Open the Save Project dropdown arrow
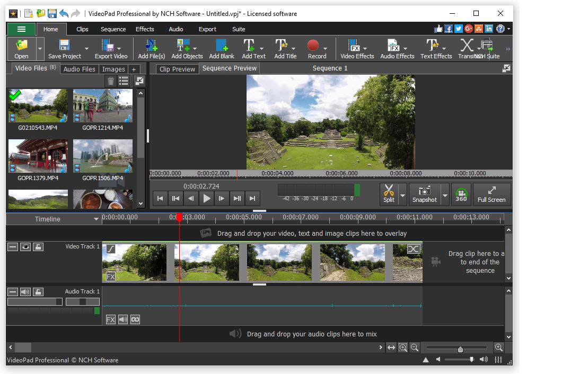This screenshot has height=374, width=588. coord(85,48)
